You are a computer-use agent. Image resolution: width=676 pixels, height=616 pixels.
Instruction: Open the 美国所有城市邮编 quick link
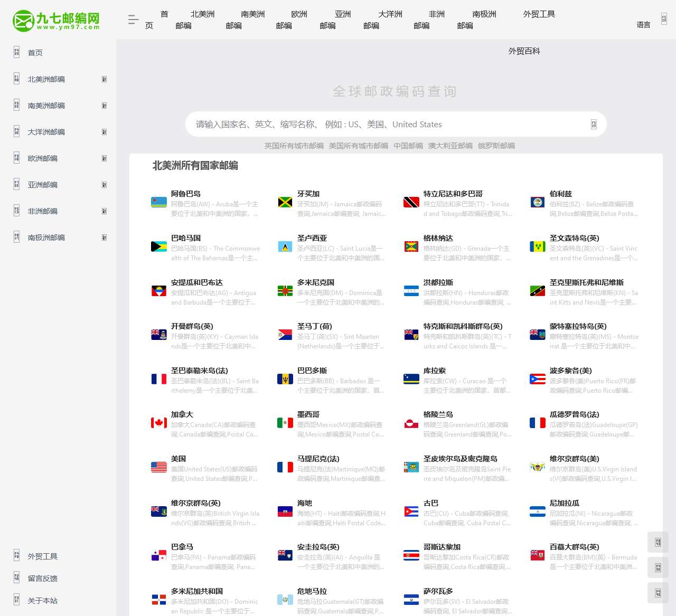pyautogui.click(x=359, y=146)
